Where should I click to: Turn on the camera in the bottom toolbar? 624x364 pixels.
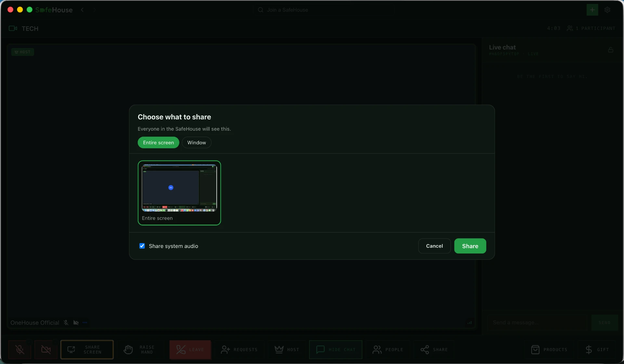[46, 350]
